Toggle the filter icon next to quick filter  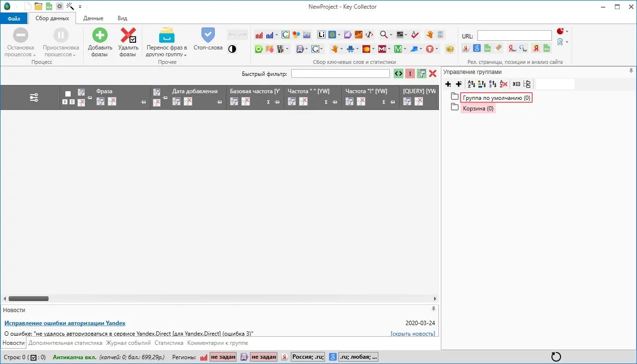(x=422, y=73)
